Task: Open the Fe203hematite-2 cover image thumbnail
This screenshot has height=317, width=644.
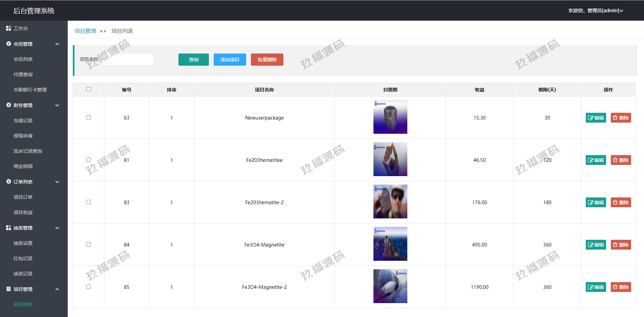Action: 390,202
